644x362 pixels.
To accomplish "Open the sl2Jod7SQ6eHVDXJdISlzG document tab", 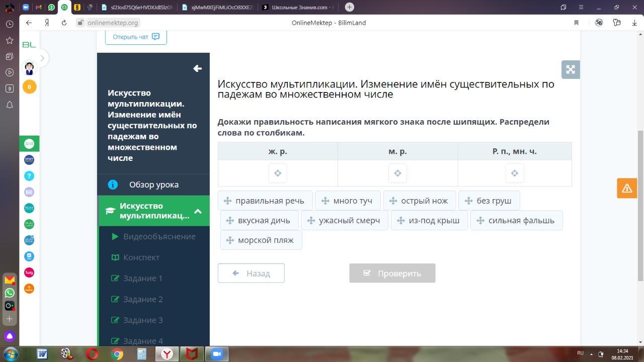I will pos(137,7).
